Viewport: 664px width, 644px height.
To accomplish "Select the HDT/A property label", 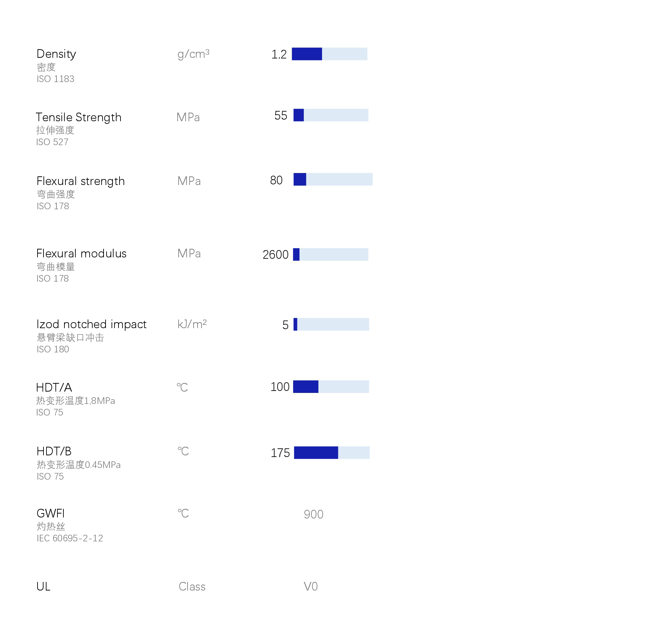I will pyautogui.click(x=54, y=387).
